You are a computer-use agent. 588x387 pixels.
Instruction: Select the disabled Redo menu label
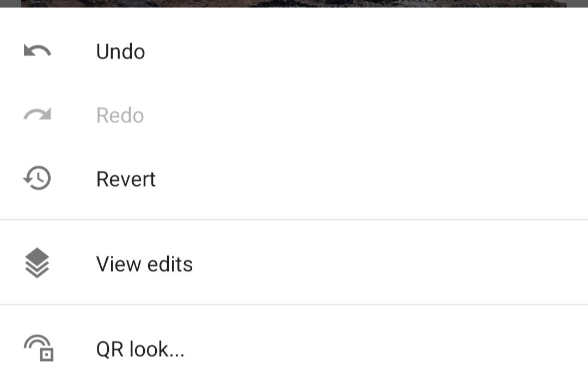pos(120,115)
